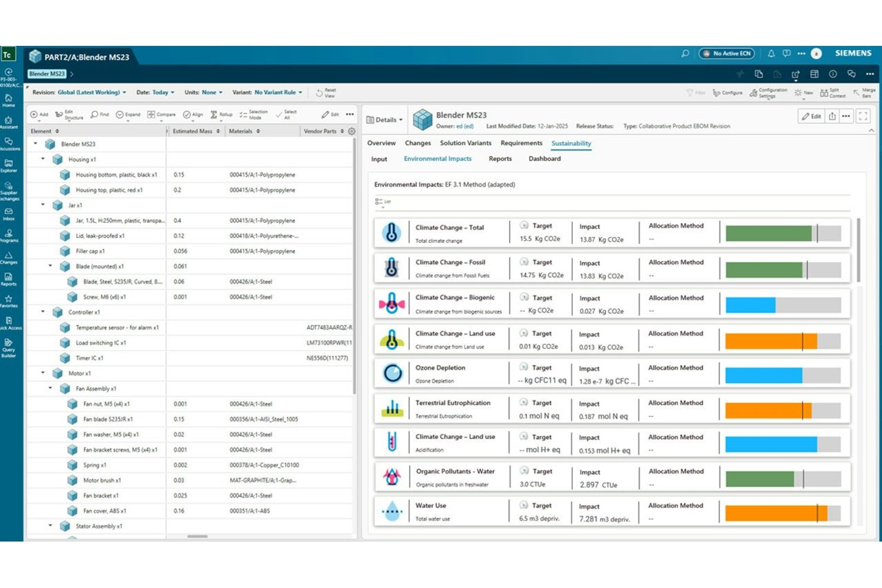Collapse the Stator Assembly x1 tree node
This screenshot has height=588, width=882.
[50, 526]
